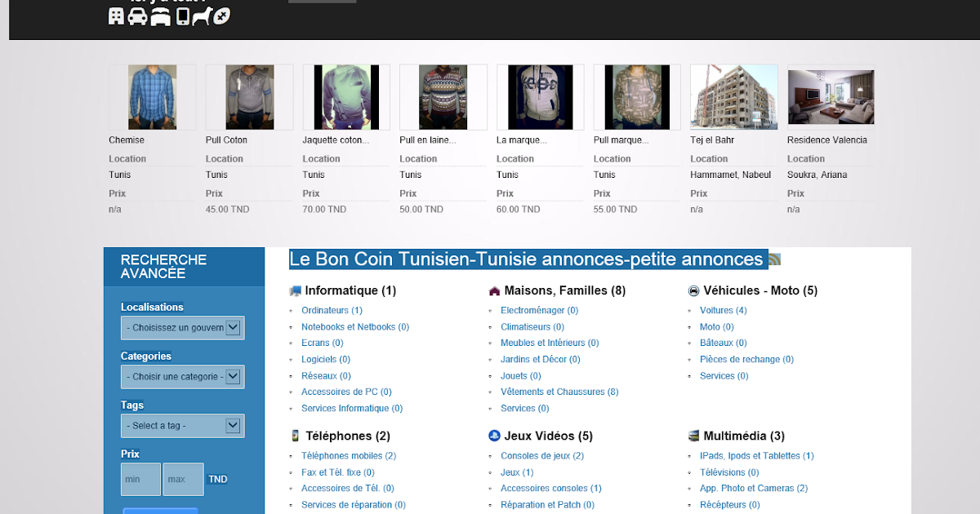Open the Maisons, Familles (8) heading
This screenshot has width=980, height=514.
click(565, 290)
